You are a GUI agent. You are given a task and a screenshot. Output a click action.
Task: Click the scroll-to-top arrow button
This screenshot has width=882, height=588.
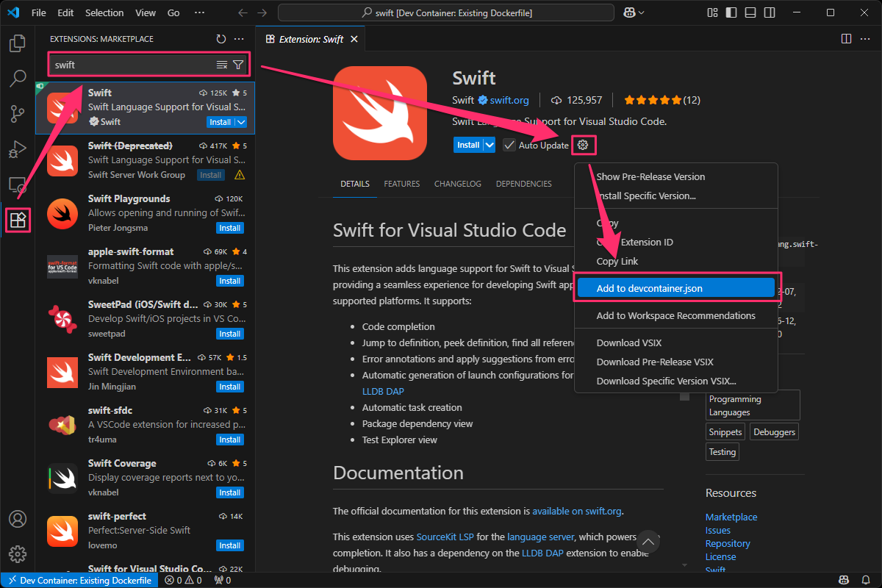649,542
